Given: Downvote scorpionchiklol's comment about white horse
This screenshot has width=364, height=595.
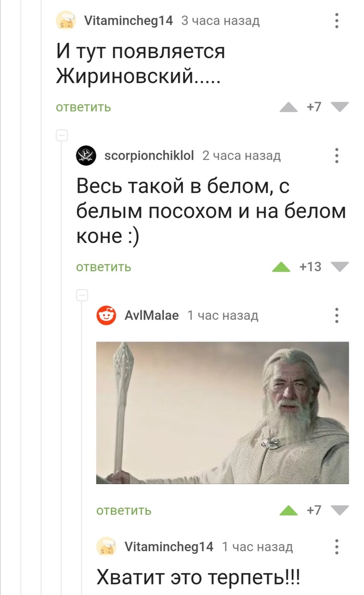Looking at the screenshot, I should 340,267.
